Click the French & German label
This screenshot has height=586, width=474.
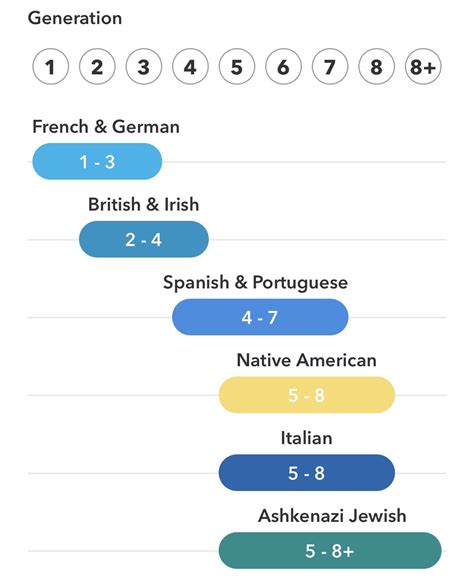click(x=106, y=126)
